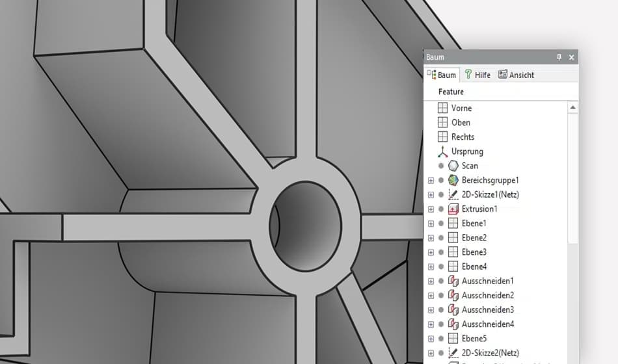The height and width of the screenshot is (364, 618).
Task: Select the Ebene1 label
Action: coord(474,224)
